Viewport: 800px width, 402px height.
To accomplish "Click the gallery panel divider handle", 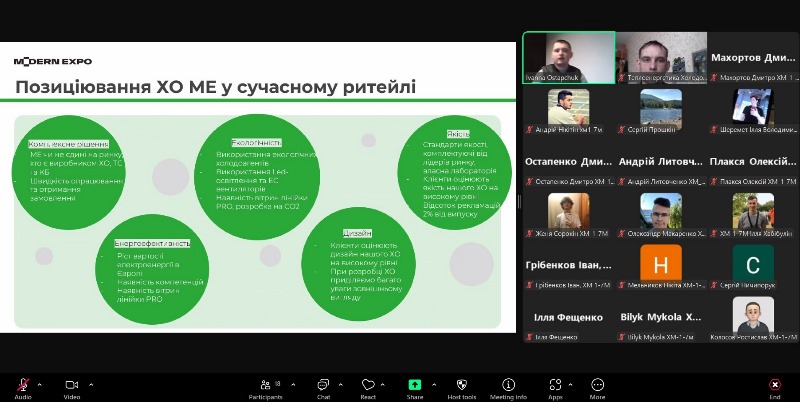I will 519,202.
